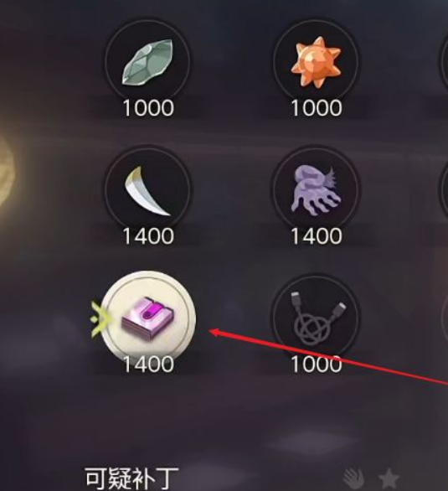The image size is (448, 491).
Task: Click the 1400 count under the jellyfish
Action: [x=317, y=235]
